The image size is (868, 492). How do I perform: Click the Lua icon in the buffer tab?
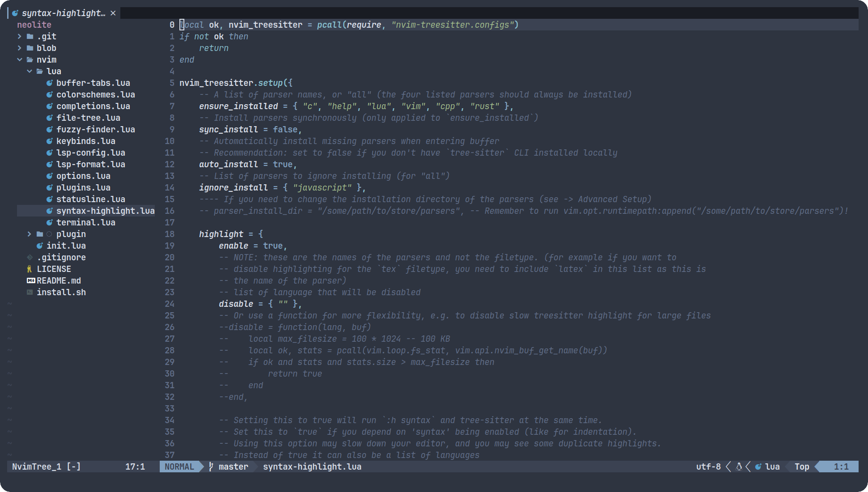[15, 13]
